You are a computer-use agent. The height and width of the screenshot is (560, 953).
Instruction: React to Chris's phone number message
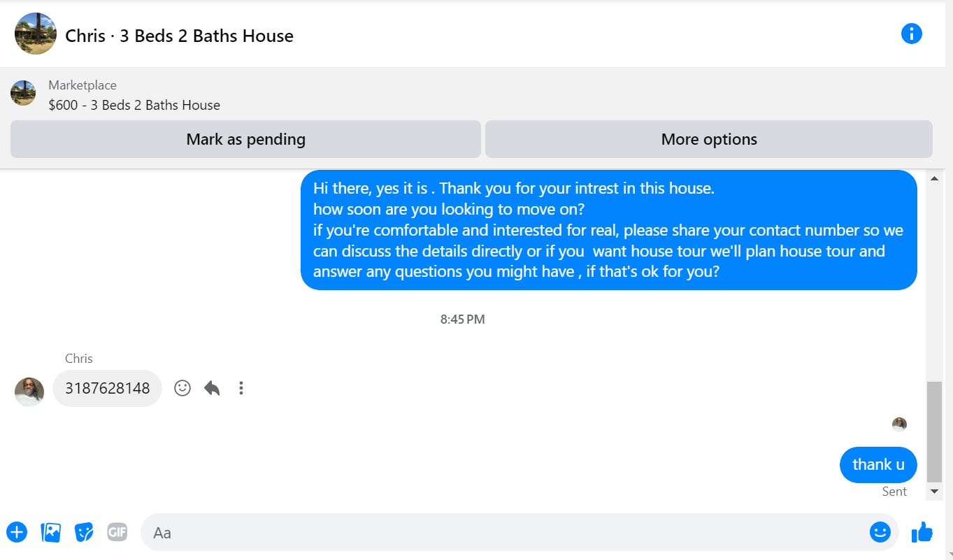[x=182, y=388]
